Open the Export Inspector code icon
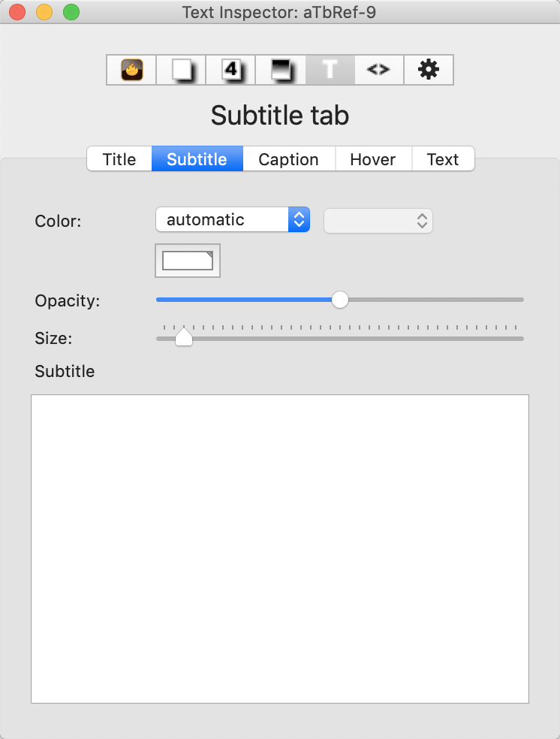560x739 pixels. (x=378, y=69)
